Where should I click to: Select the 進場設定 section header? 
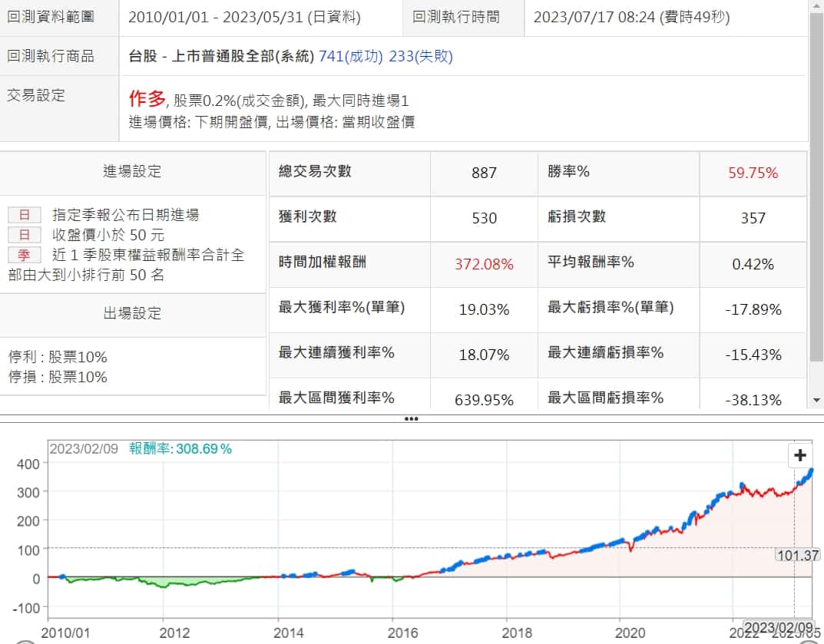[133, 171]
